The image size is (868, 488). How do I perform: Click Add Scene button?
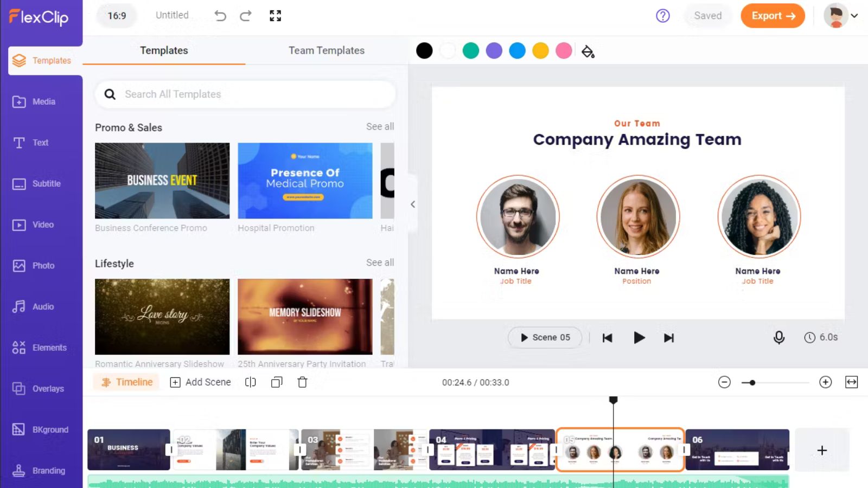(x=200, y=382)
